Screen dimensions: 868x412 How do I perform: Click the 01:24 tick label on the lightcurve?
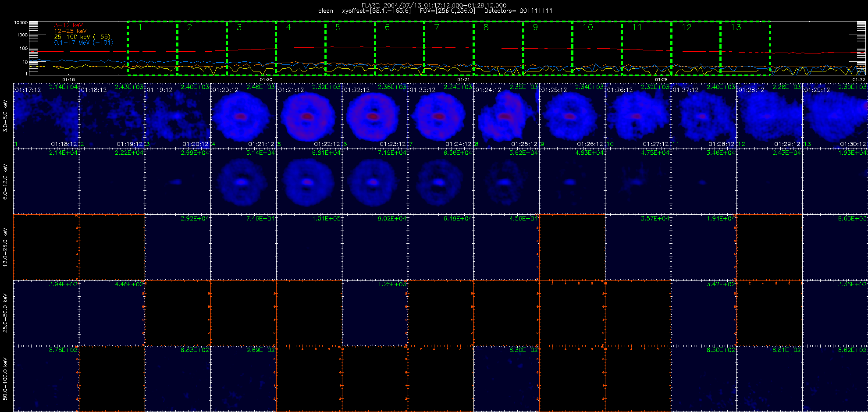pos(463,79)
